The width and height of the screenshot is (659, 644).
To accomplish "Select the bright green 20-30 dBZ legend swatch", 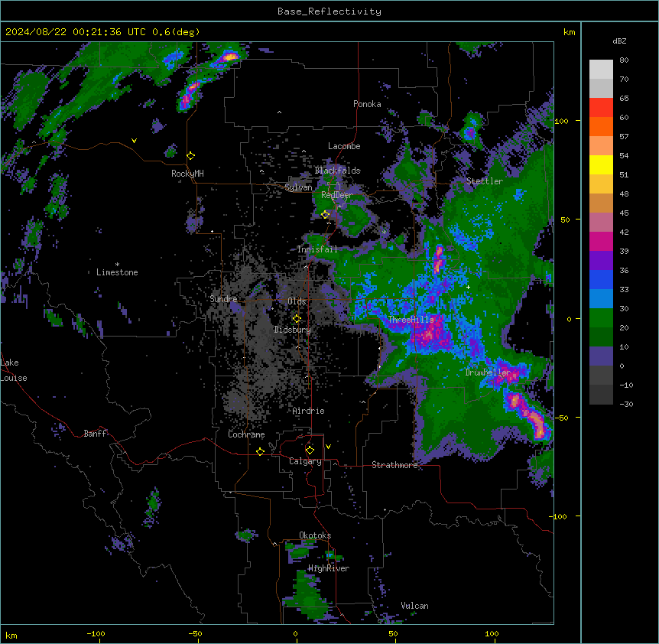I will pos(601,318).
